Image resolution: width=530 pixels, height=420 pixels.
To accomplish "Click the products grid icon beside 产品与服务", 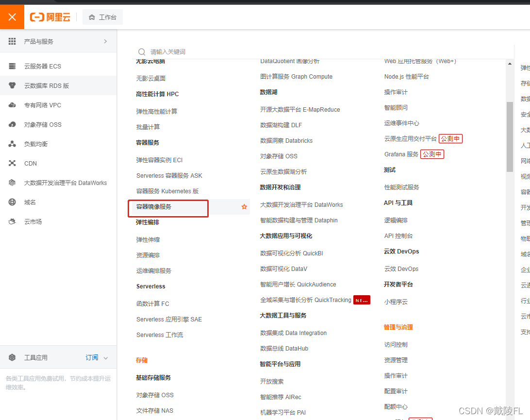I will pyautogui.click(x=12, y=41).
